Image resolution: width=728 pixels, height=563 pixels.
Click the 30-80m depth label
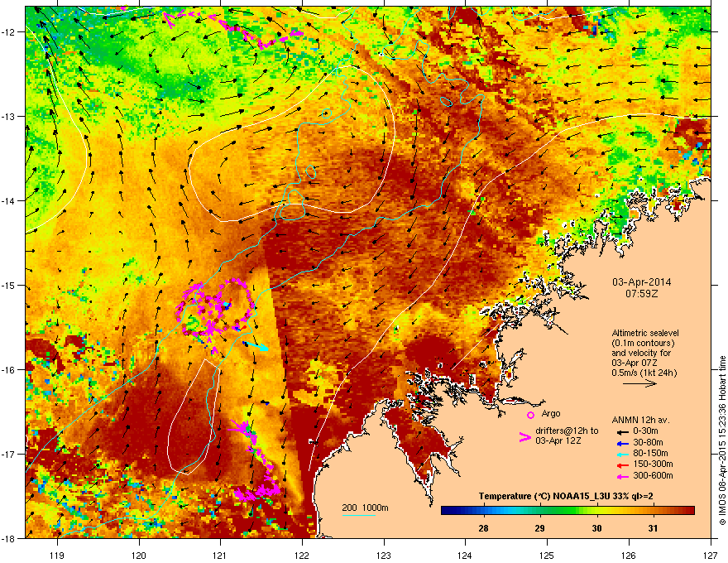(648, 443)
